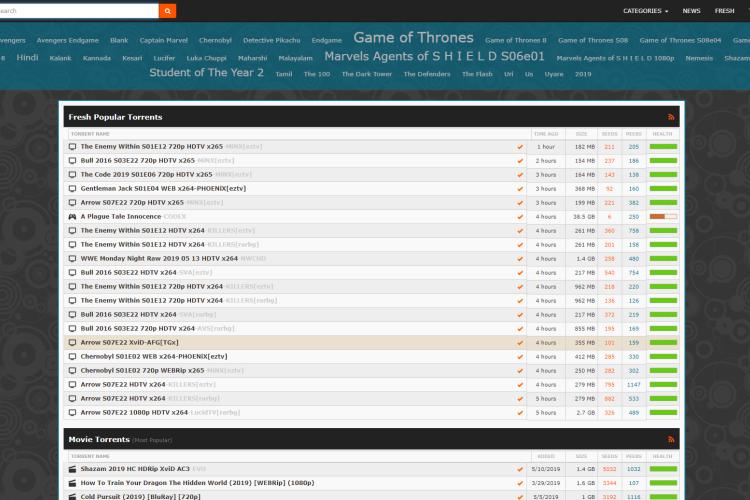The image size is (750, 500).
Task: Click the 5/10/2019 added date cell
Action: click(545, 469)
